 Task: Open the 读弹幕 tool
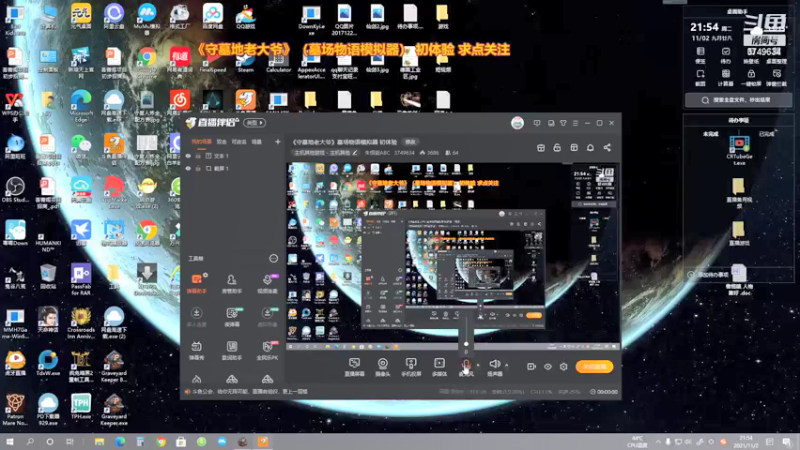tap(232, 316)
